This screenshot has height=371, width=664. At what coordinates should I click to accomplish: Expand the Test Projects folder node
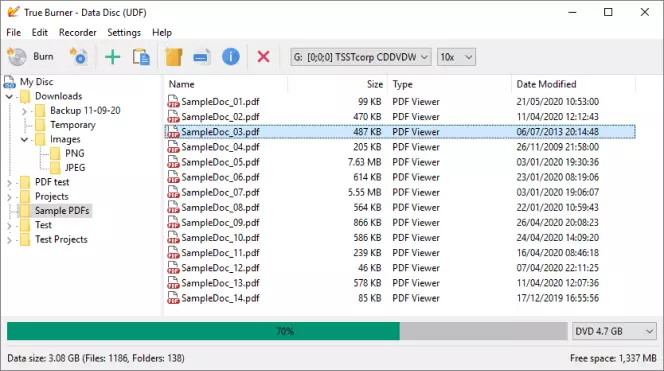coord(9,241)
